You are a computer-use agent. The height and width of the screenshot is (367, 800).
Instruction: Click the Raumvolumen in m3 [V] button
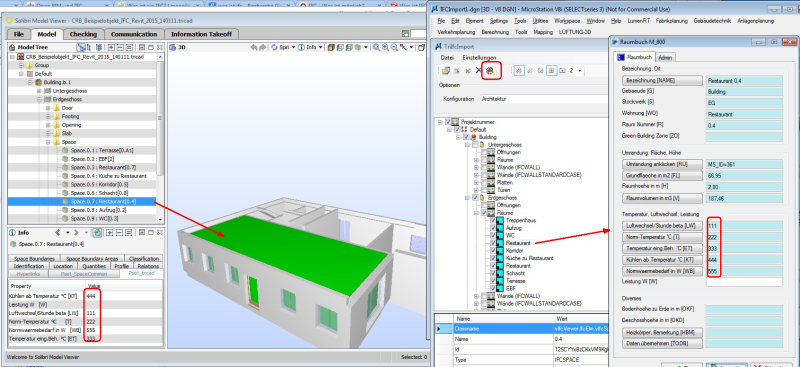pyautogui.click(x=662, y=198)
